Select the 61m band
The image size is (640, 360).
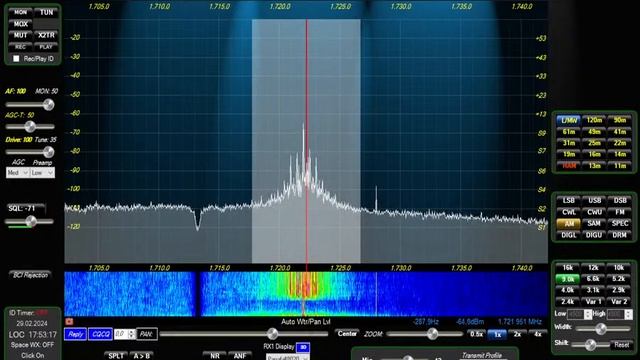point(569,132)
